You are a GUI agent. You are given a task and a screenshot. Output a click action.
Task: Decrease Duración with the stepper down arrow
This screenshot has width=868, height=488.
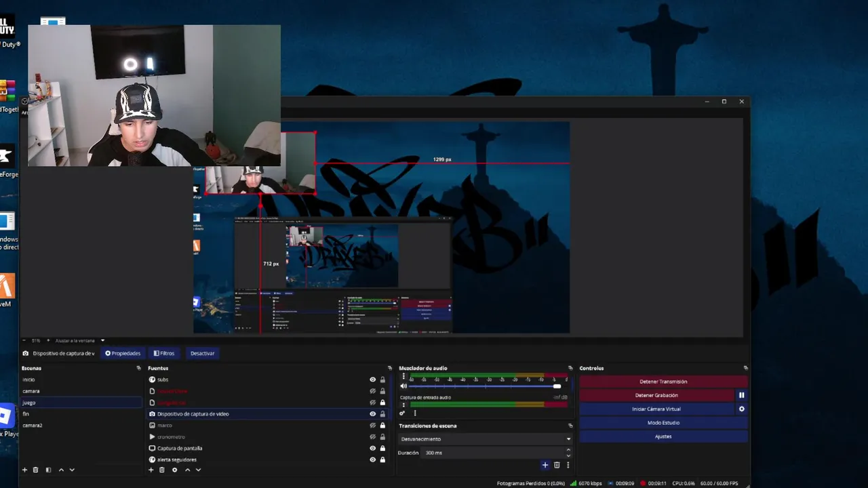pos(568,455)
